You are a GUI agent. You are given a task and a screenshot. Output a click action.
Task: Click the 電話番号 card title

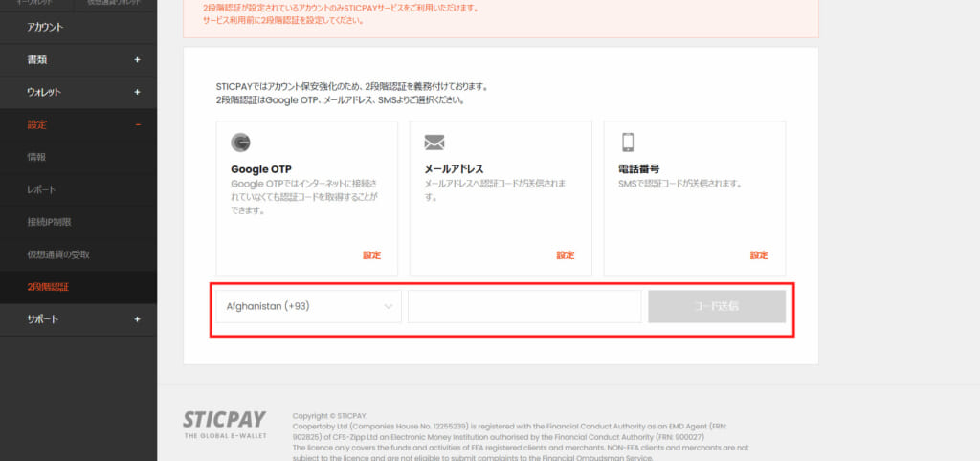coord(638,169)
